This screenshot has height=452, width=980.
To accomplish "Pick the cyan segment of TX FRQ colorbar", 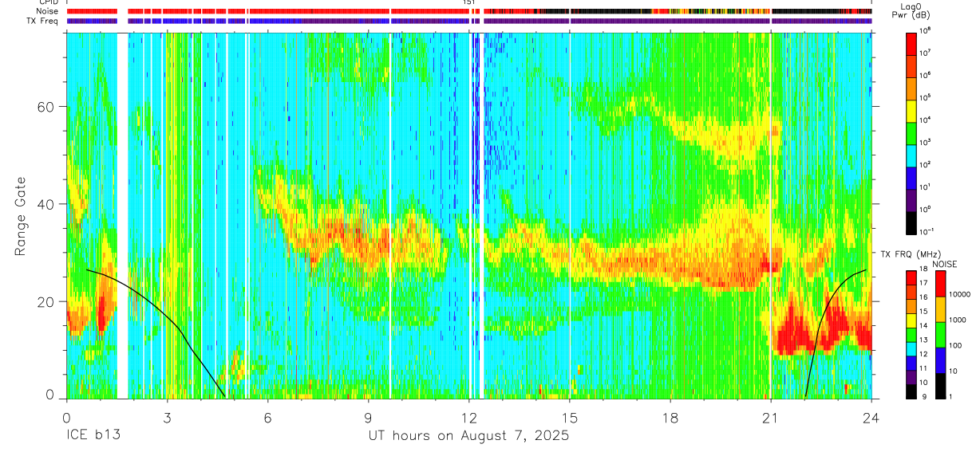I will 912,348.
